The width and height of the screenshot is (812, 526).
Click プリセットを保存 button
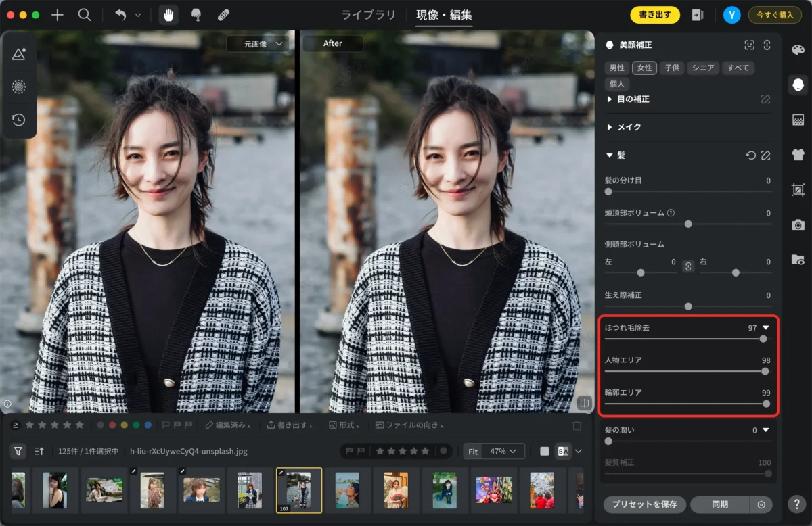coord(645,504)
